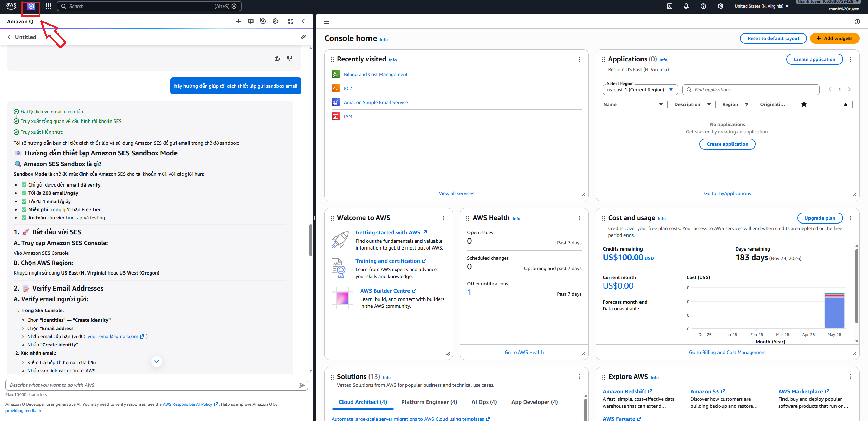Give thumbs down to the response
The width and height of the screenshot is (868, 421).
289,58
